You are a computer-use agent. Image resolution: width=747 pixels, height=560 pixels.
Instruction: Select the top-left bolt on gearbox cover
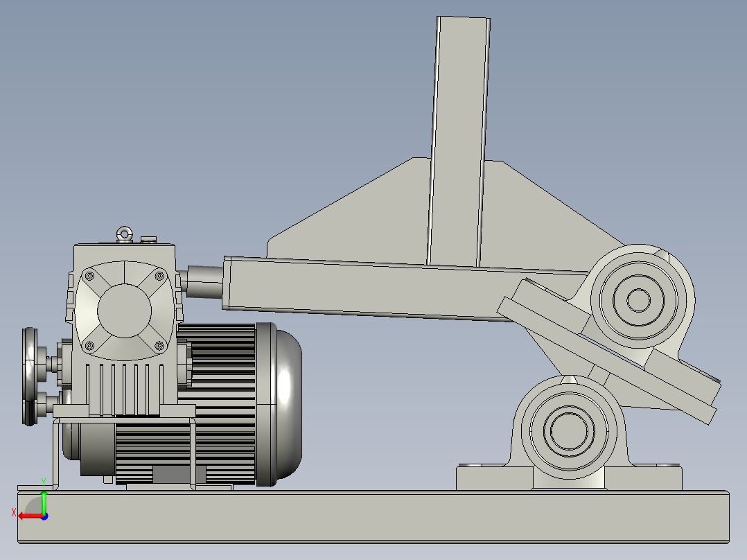pyautogui.click(x=89, y=276)
